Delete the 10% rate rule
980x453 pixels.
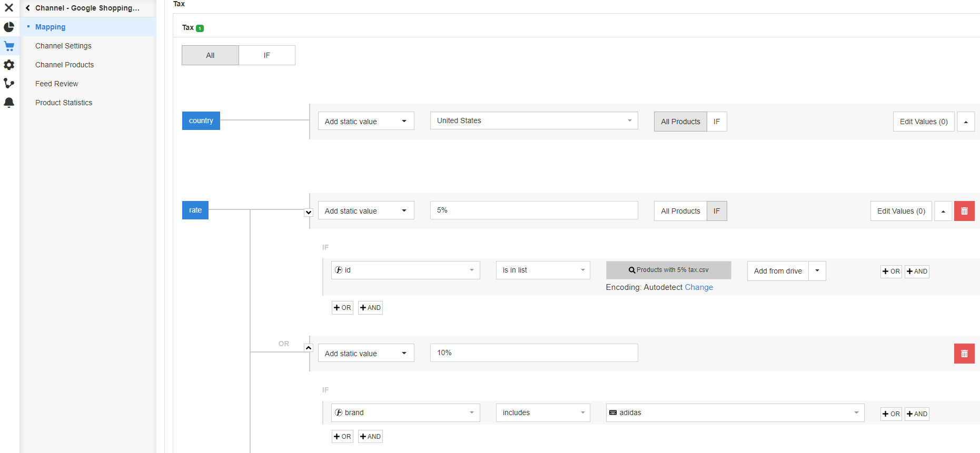click(964, 354)
